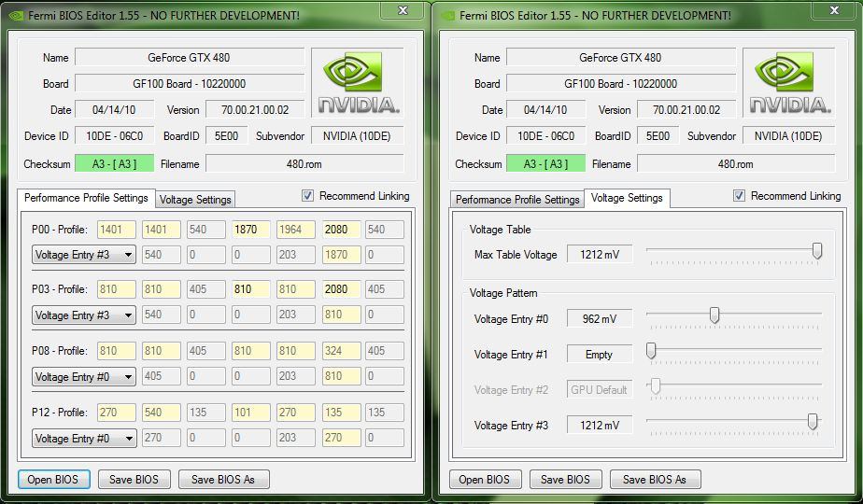Click Filename 480.rom field in right window
This screenshot has width=863, height=504.
736,163
